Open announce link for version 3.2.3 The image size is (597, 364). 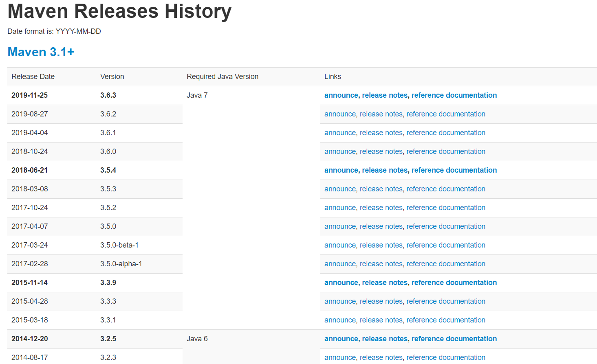340,357
